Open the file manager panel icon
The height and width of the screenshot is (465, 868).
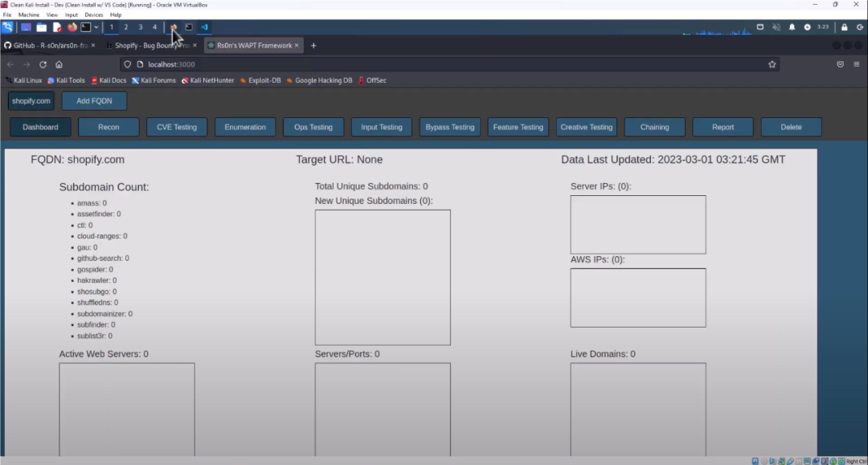tap(42, 27)
